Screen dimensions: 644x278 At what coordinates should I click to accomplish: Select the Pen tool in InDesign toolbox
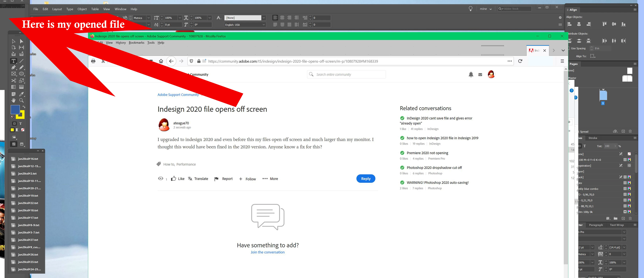[x=13, y=67]
